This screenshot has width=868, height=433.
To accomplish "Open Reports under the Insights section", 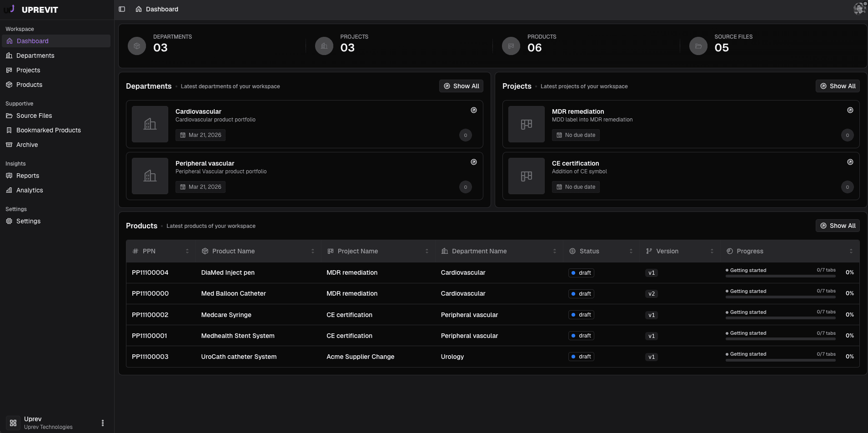I will point(28,176).
